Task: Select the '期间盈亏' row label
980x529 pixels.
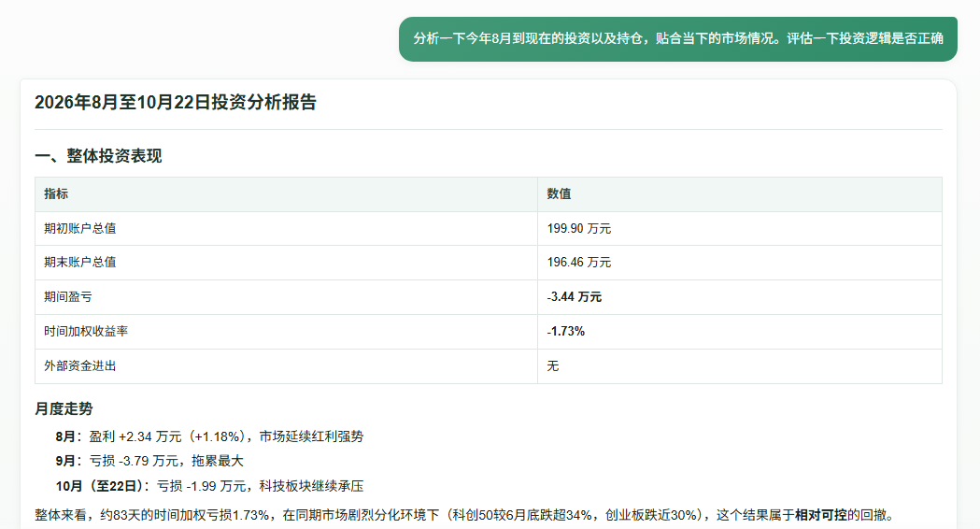Action: [67, 297]
